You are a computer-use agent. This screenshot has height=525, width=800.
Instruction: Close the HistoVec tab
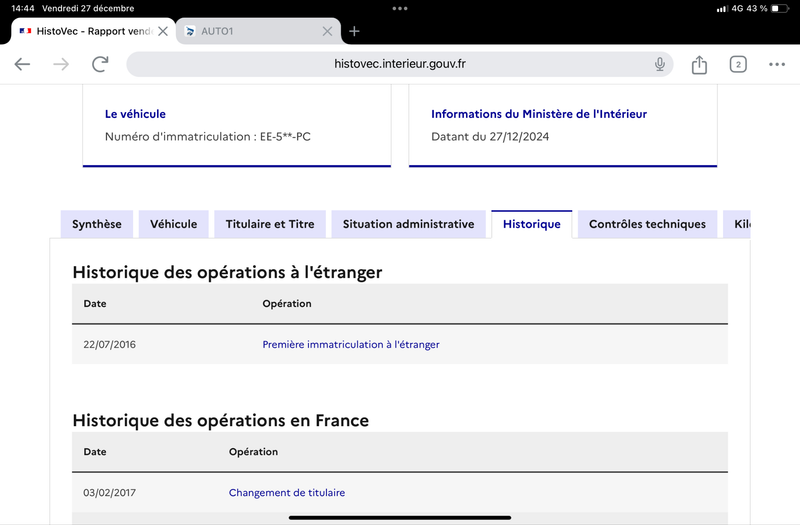pos(163,32)
